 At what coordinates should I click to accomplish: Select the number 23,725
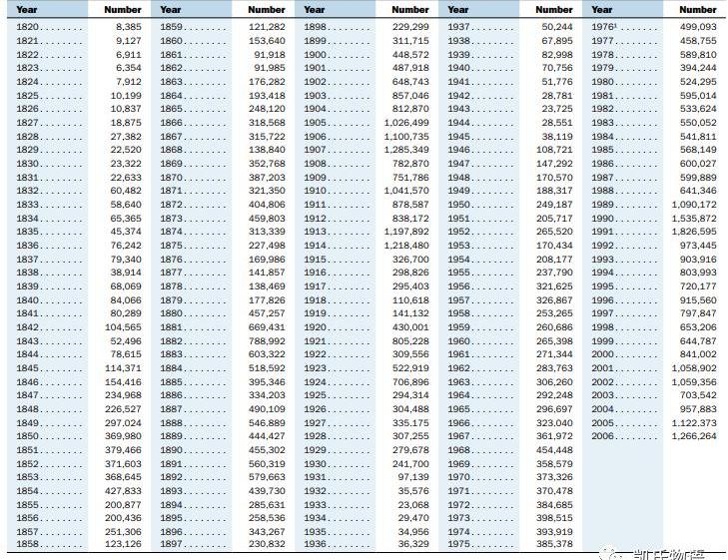[x=557, y=109]
